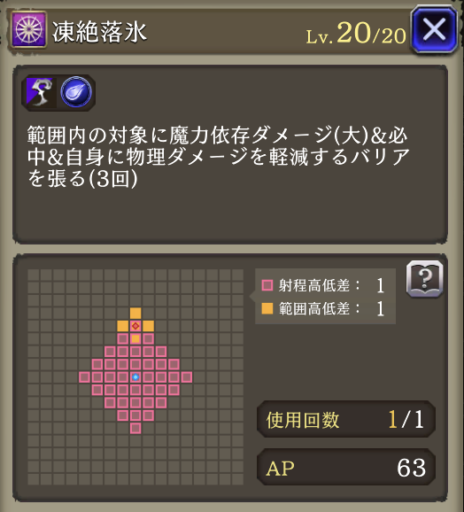Click the pink 射程高低差 legend square

(267, 285)
